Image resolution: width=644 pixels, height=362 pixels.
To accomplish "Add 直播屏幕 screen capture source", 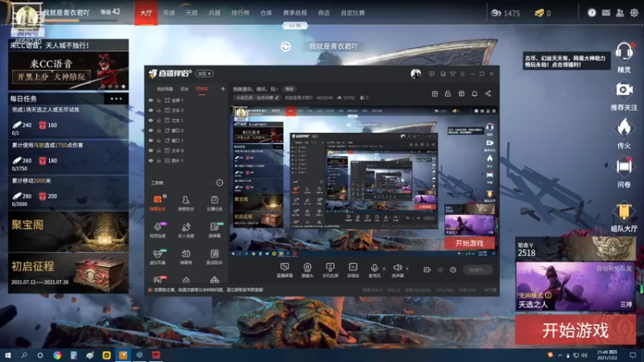I will click(x=285, y=270).
